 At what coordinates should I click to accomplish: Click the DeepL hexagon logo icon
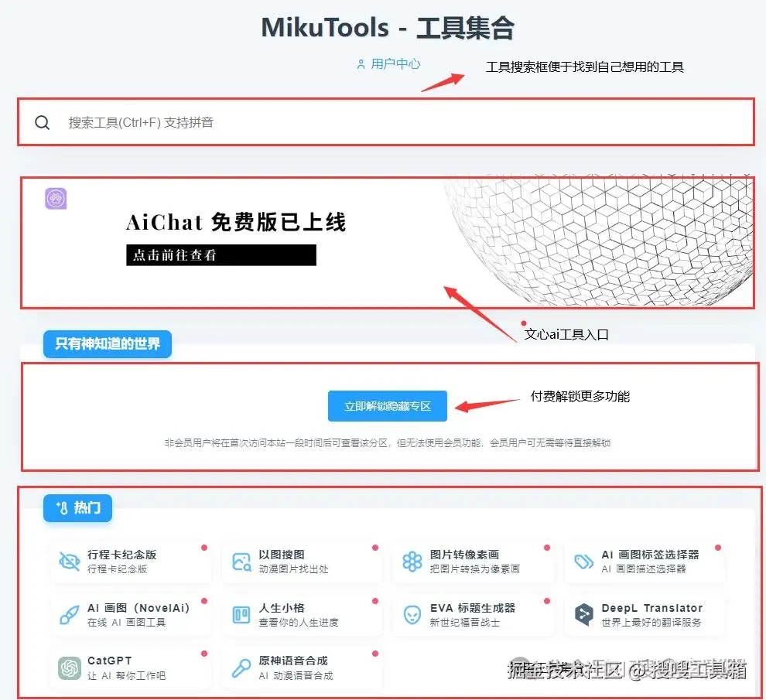(583, 615)
